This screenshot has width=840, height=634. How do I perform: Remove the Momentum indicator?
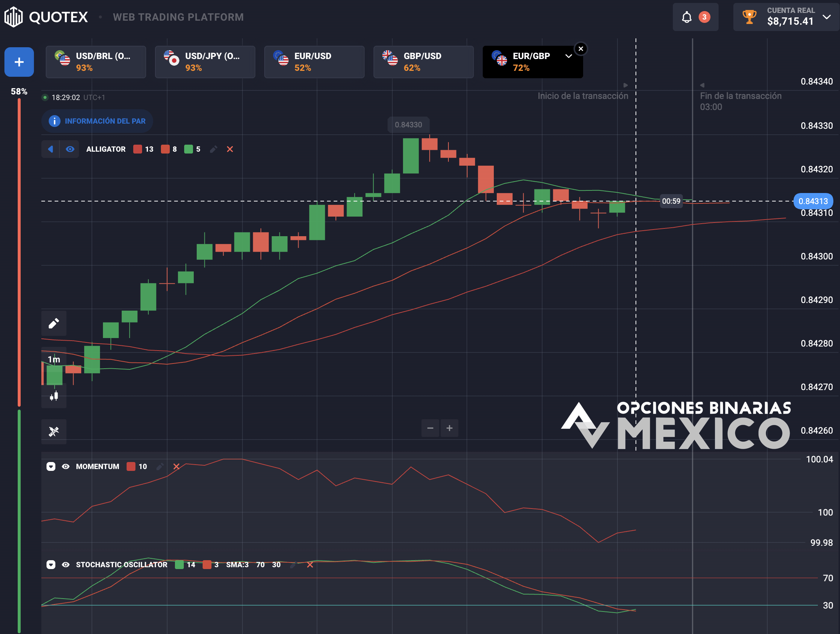tap(176, 466)
